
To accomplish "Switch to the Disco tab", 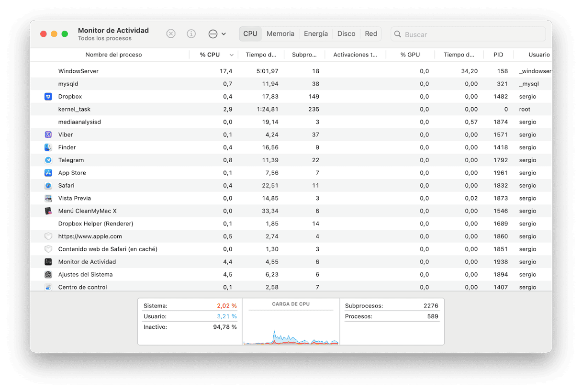I will click(346, 34).
